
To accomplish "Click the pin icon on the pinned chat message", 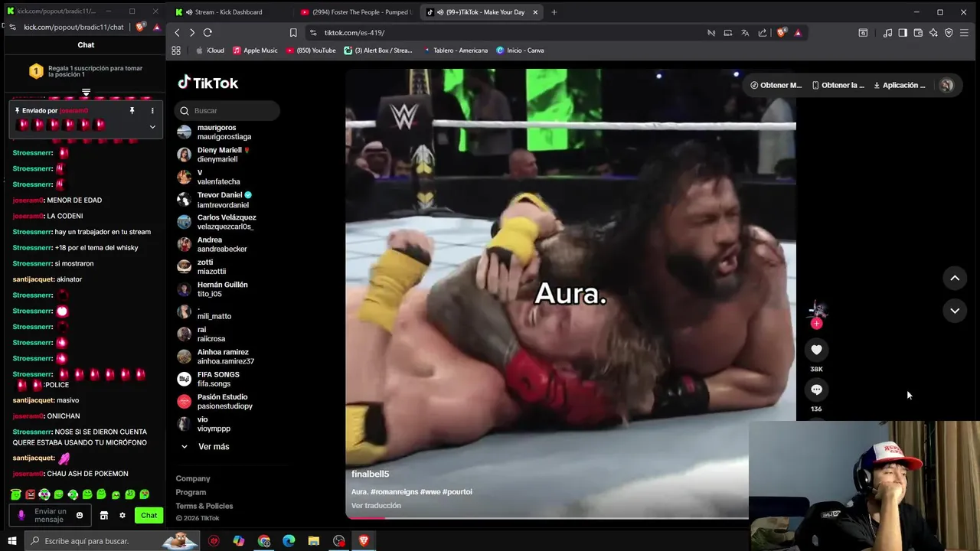I will 132,111.
